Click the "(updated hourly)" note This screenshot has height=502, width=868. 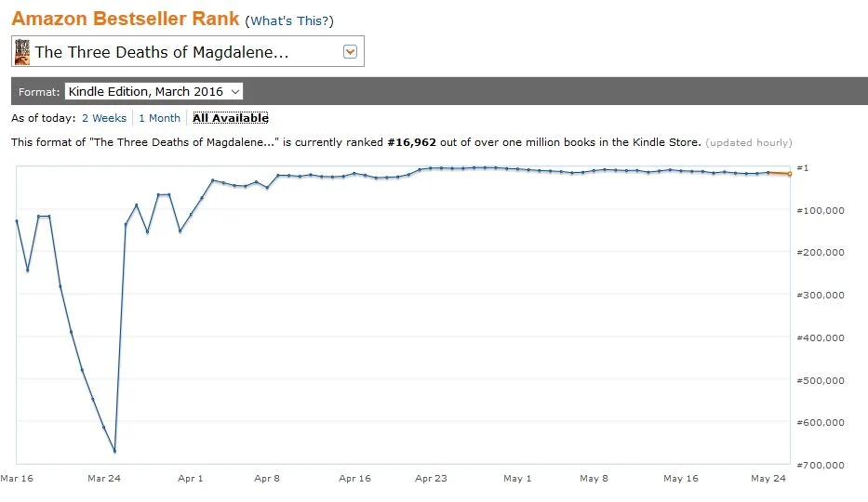749,142
